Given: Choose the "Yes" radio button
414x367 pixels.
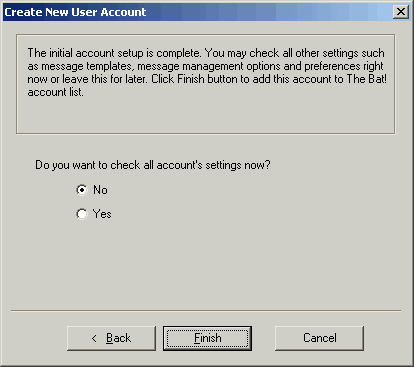Looking at the screenshot, I should point(82,214).
